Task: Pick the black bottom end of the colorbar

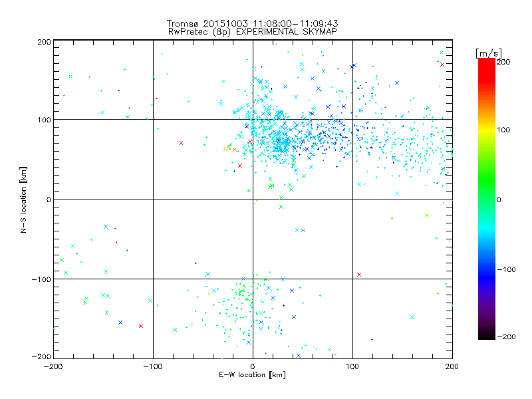Action: [487, 336]
